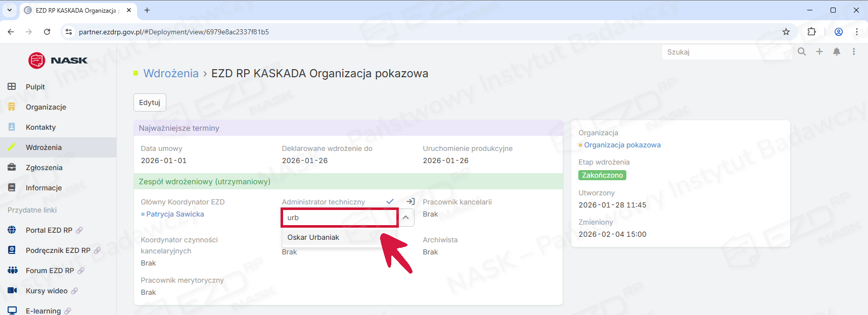Open the browser tab search dropdown

(x=10, y=10)
